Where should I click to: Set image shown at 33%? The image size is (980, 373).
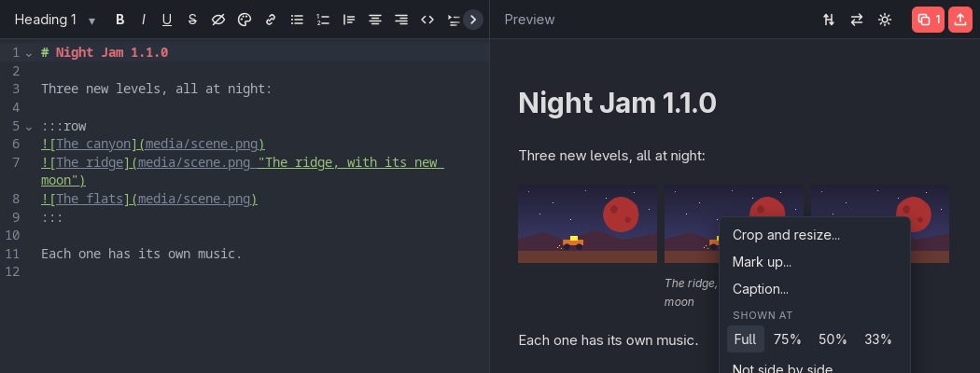(x=877, y=339)
